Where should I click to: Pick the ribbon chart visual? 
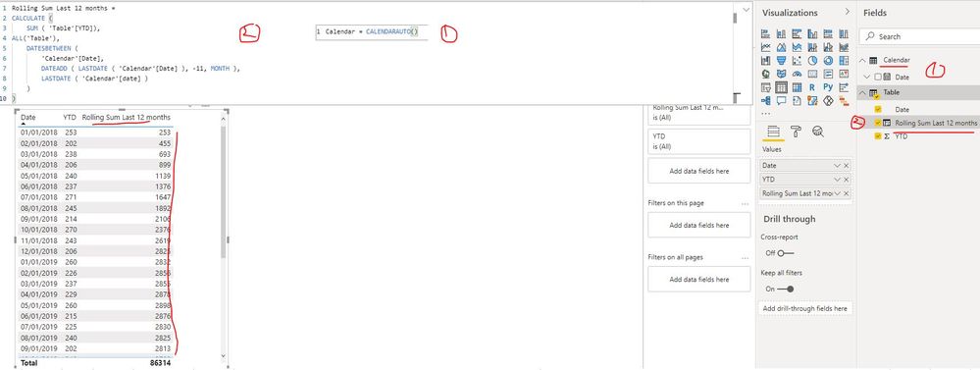click(x=844, y=47)
